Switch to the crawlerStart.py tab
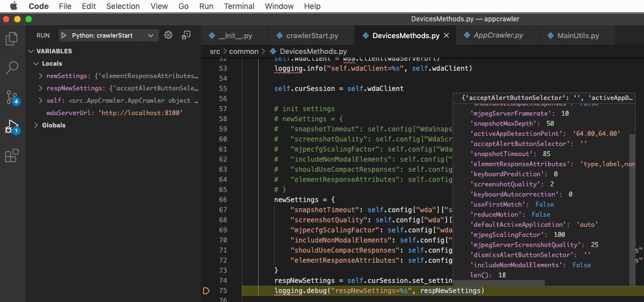 (x=311, y=35)
